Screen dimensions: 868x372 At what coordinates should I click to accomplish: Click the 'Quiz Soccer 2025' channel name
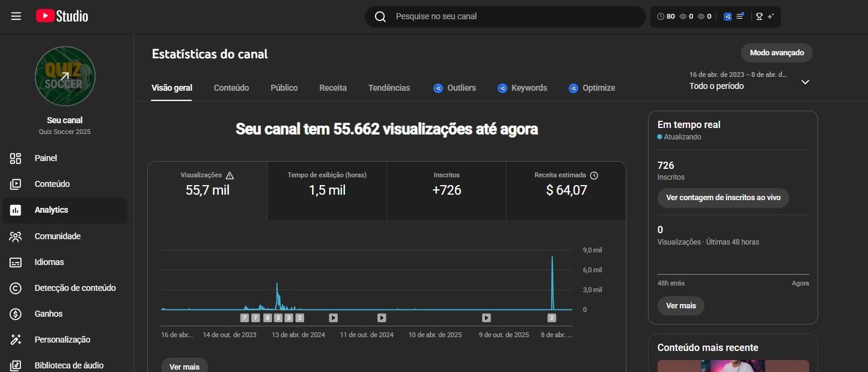(x=65, y=132)
